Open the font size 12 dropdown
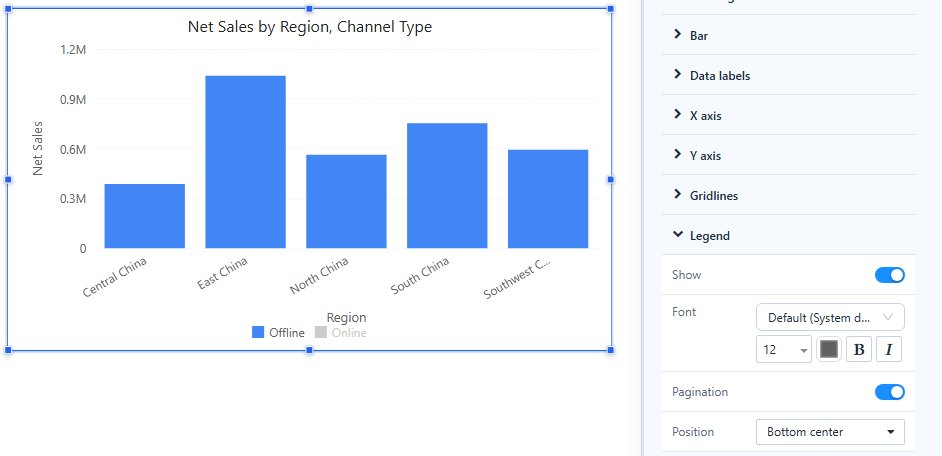This screenshot has width=942, height=456. pyautogui.click(x=784, y=349)
